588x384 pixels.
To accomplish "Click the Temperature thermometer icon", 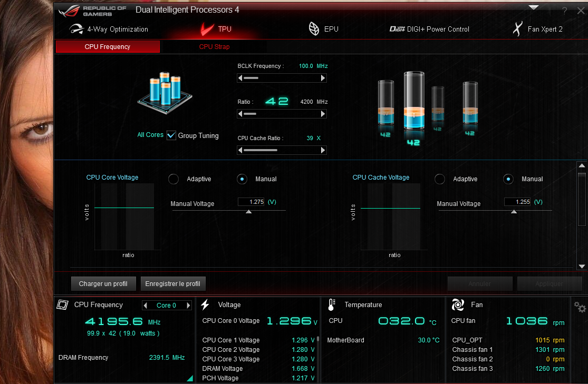I will click(x=332, y=305).
